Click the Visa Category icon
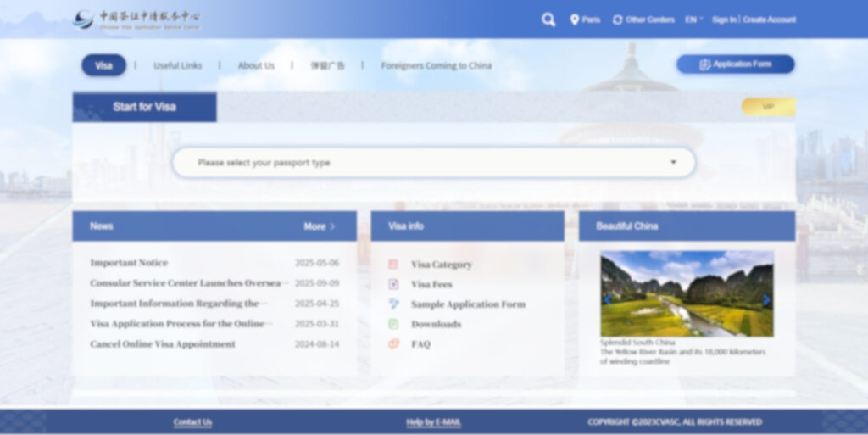This screenshot has width=868, height=435. click(393, 265)
